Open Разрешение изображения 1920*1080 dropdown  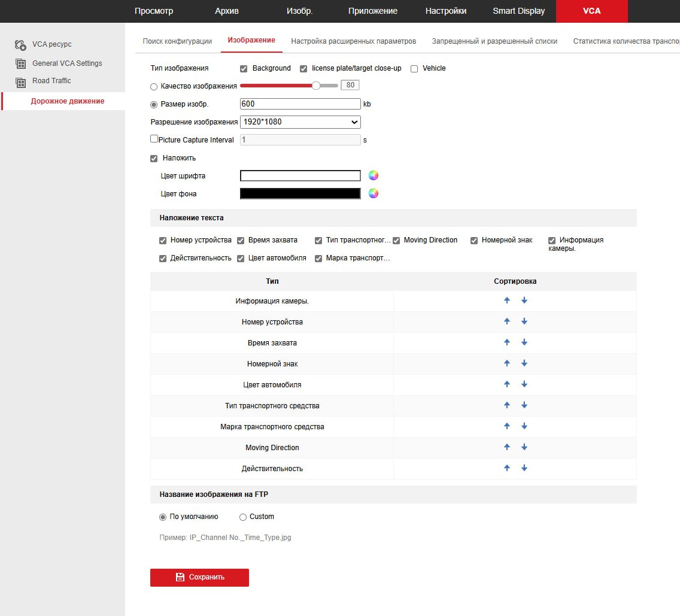[x=300, y=122]
